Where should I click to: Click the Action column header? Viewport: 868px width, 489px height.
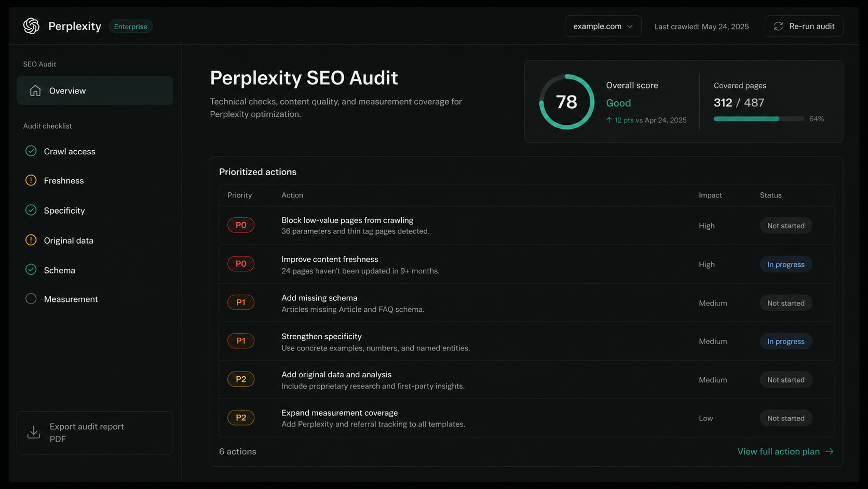(292, 195)
